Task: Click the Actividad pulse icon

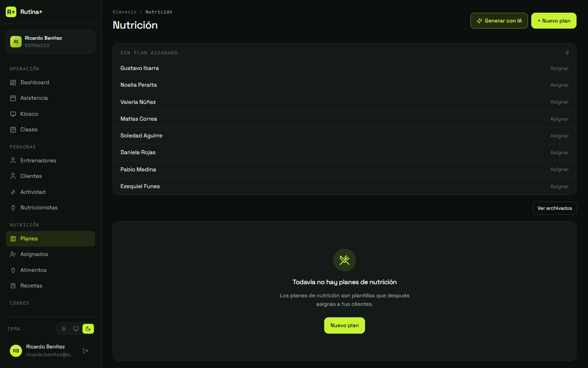Action: click(13, 192)
